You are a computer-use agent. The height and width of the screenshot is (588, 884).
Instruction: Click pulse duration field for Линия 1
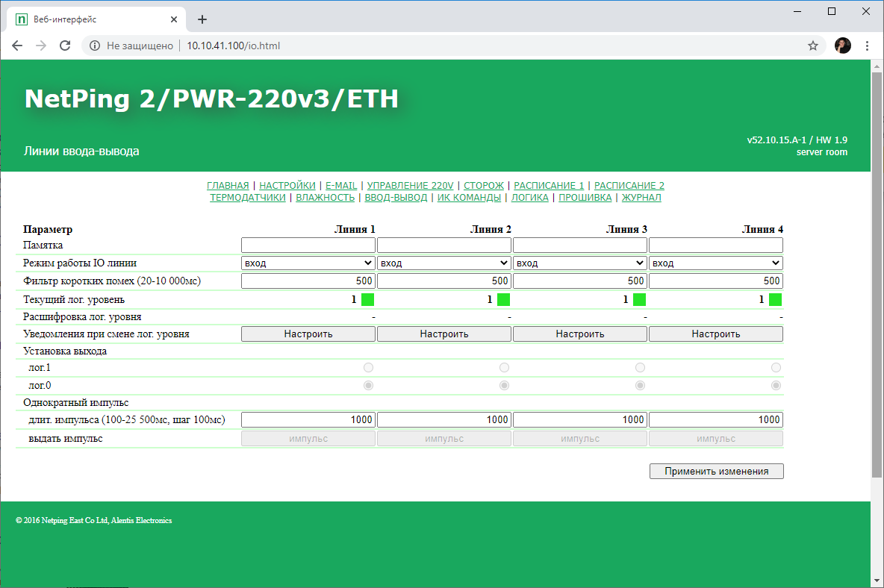pyautogui.click(x=308, y=419)
